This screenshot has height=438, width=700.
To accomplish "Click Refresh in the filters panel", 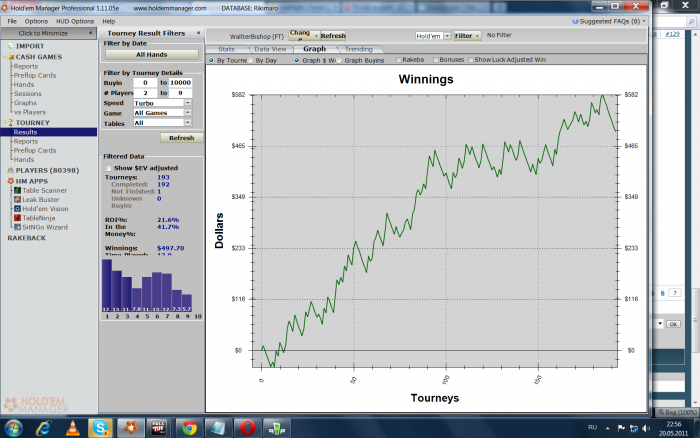I will [x=182, y=138].
